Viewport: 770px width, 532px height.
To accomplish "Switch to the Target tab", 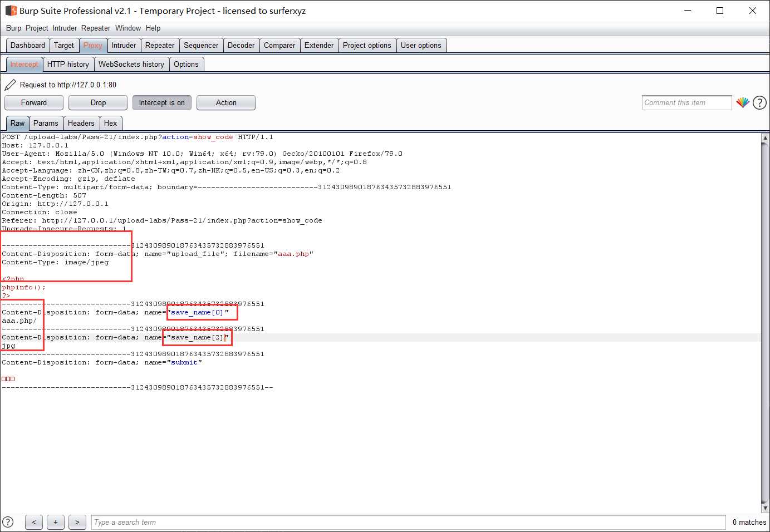I will (x=64, y=46).
